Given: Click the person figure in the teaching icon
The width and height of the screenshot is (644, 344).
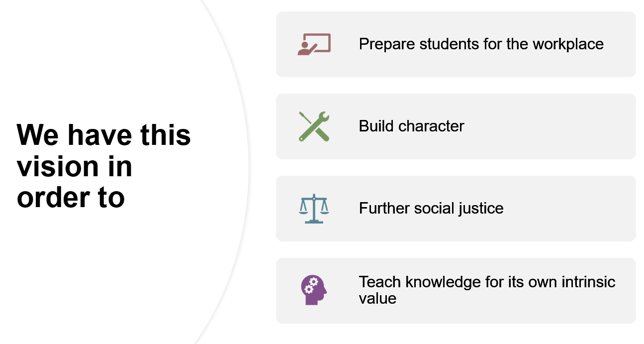Looking at the screenshot, I should tap(305, 48).
